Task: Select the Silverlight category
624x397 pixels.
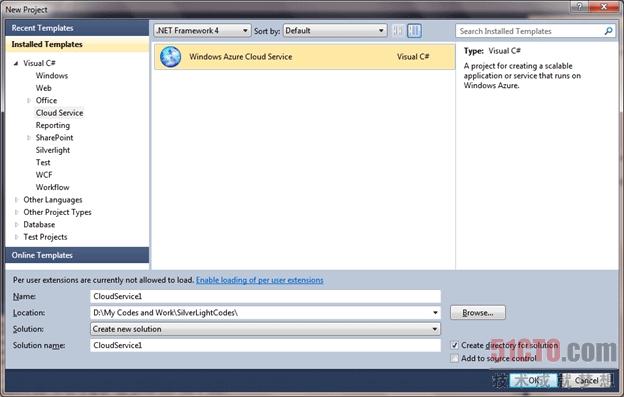Action: [x=53, y=150]
